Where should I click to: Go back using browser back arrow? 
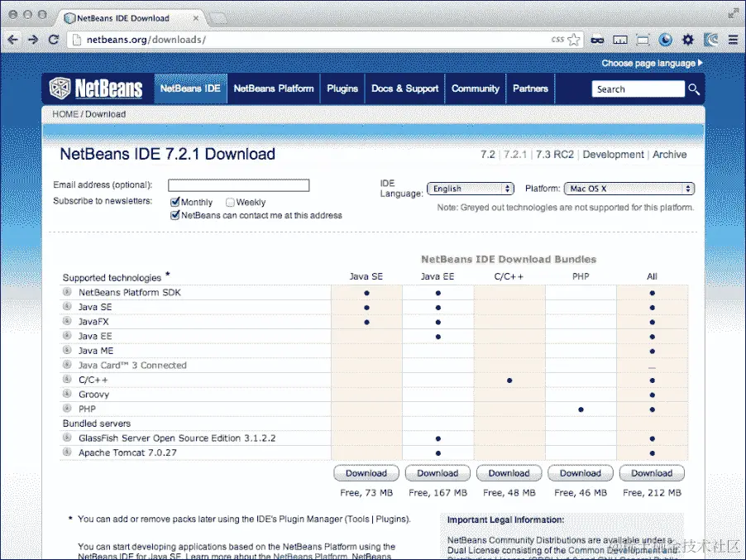13,40
